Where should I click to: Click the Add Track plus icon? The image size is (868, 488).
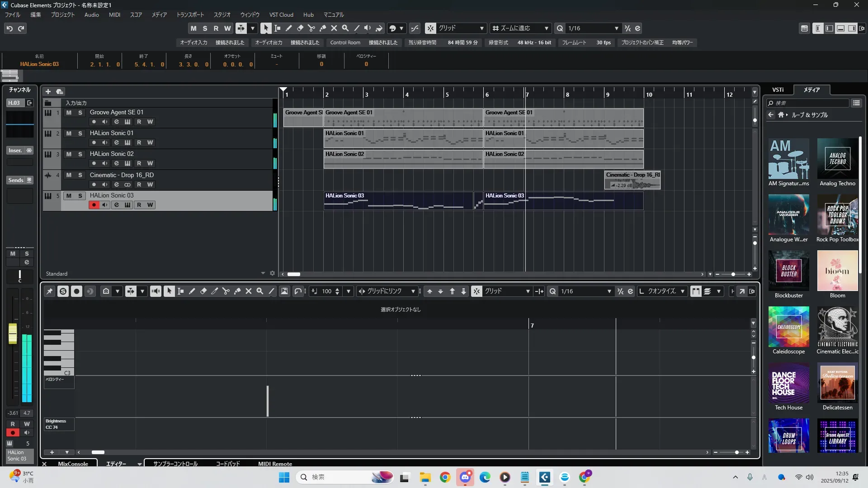point(48,91)
